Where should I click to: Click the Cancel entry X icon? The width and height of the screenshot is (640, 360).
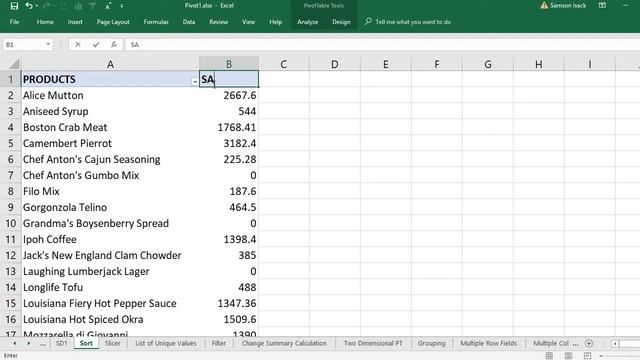tap(78, 44)
